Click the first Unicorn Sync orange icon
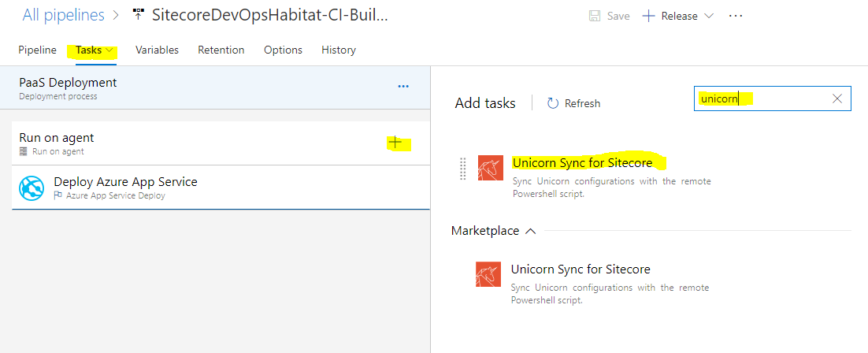This screenshot has width=868, height=353. [x=491, y=168]
